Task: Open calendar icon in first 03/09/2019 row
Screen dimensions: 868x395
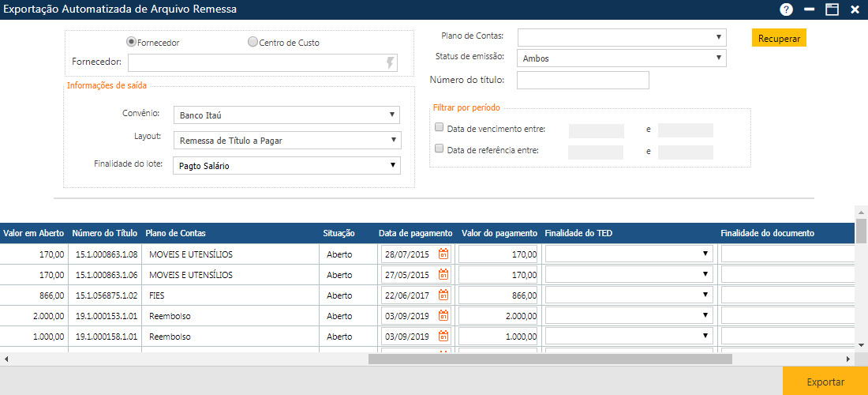Action: tap(443, 316)
